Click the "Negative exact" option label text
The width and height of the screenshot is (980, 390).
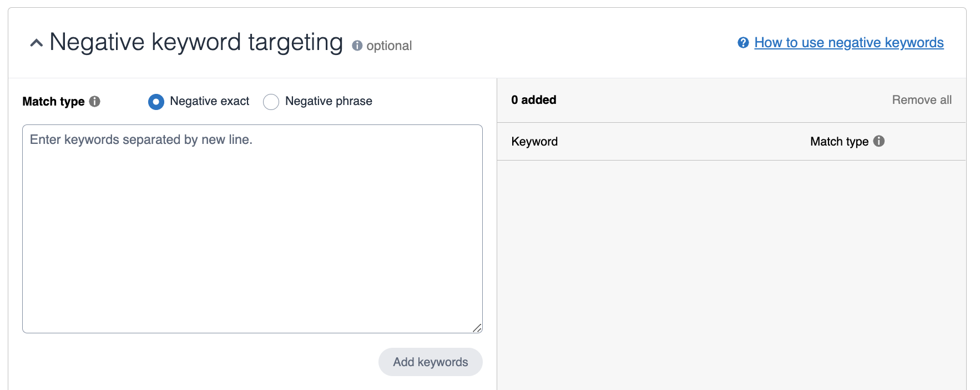[209, 101]
